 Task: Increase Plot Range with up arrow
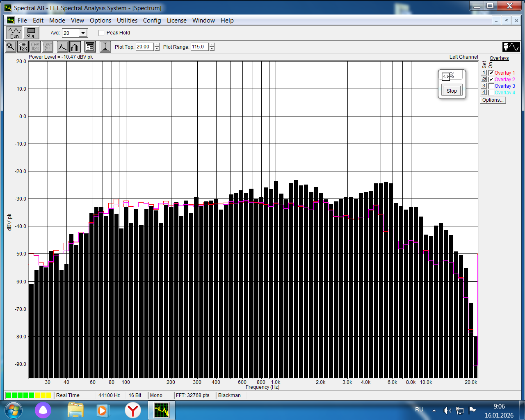[x=212, y=45]
